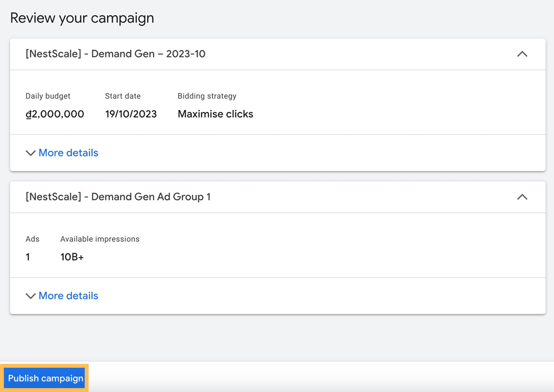Click the chevron beside ad group More details
The height and width of the screenshot is (392, 554).
[31, 296]
